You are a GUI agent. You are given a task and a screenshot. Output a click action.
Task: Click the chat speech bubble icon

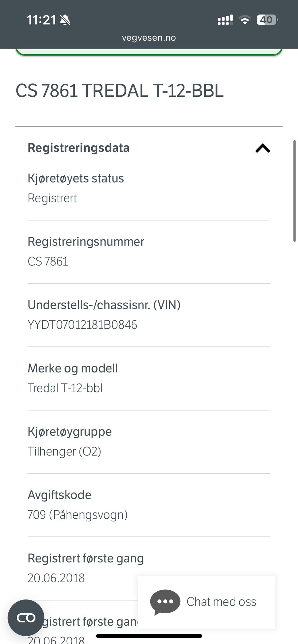click(165, 602)
